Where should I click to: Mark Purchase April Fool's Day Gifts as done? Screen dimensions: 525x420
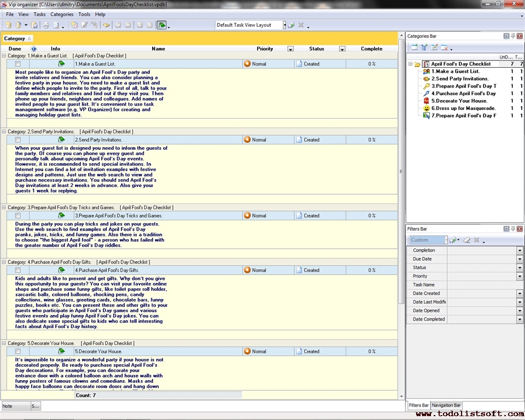18,270
